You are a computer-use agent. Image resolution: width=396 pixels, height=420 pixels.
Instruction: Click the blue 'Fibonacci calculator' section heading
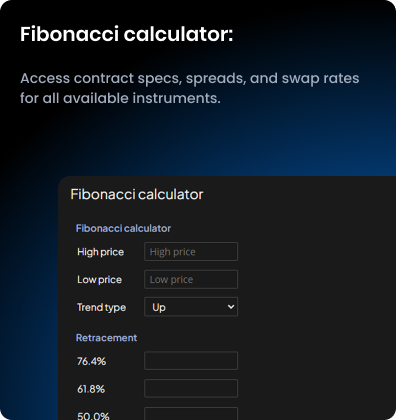(123, 228)
